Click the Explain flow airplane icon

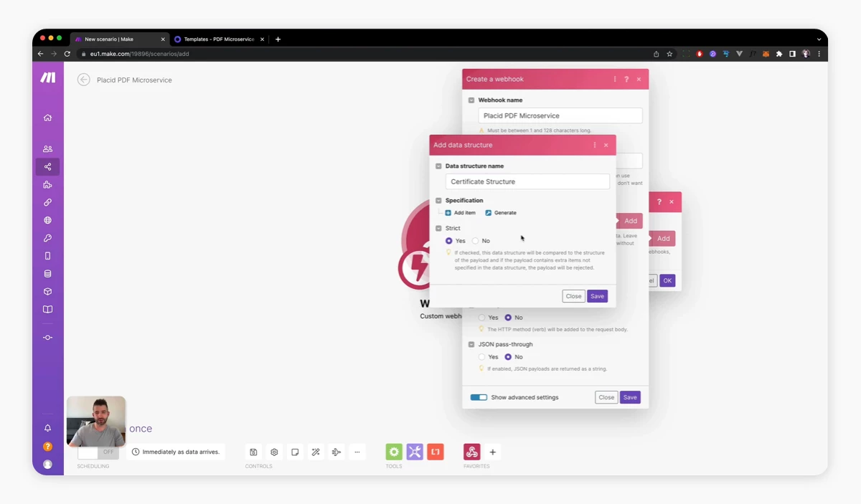(x=337, y=452)
